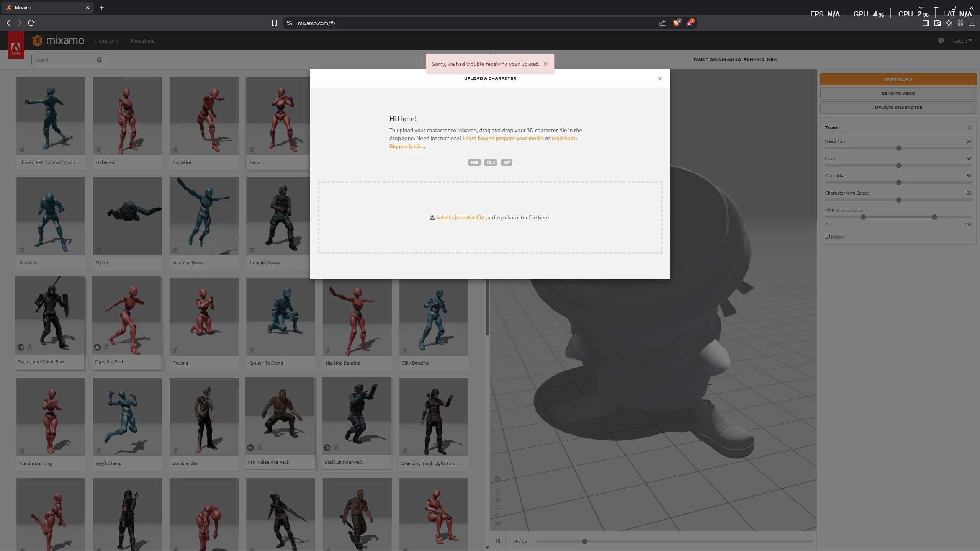Pause the animation playback
The height and width of the screenshot is (551, 980).
pos(497,541)
